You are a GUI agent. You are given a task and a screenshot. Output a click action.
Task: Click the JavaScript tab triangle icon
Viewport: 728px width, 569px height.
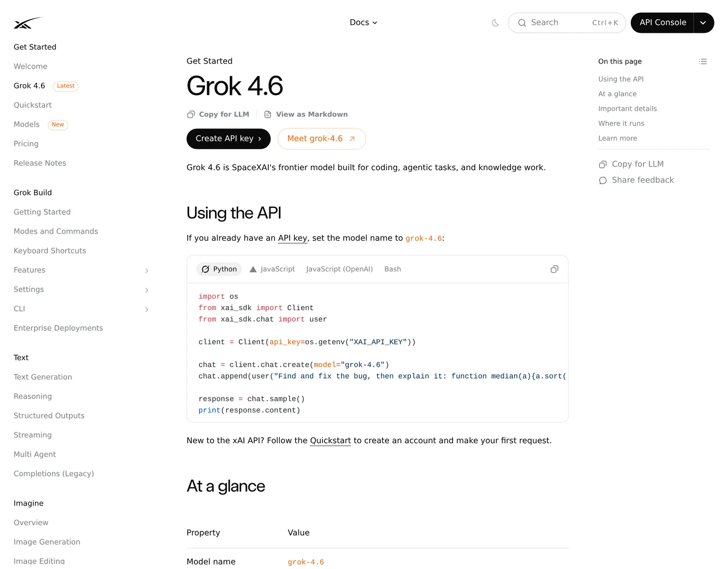click(x=253, y=269)
